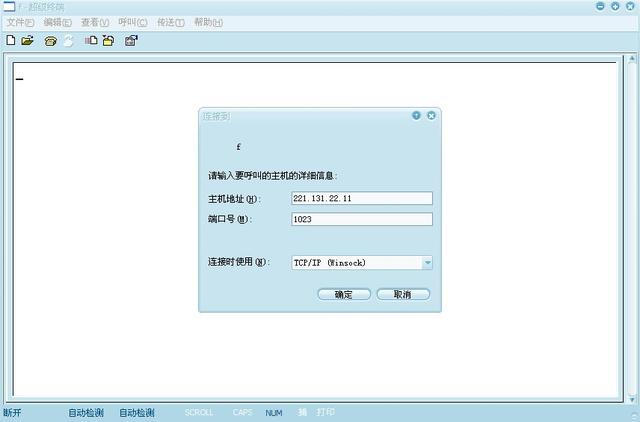Click the 主机地址 input field
Image resolution: width=640 pixels, height=422 pixels.
(362, 198)
